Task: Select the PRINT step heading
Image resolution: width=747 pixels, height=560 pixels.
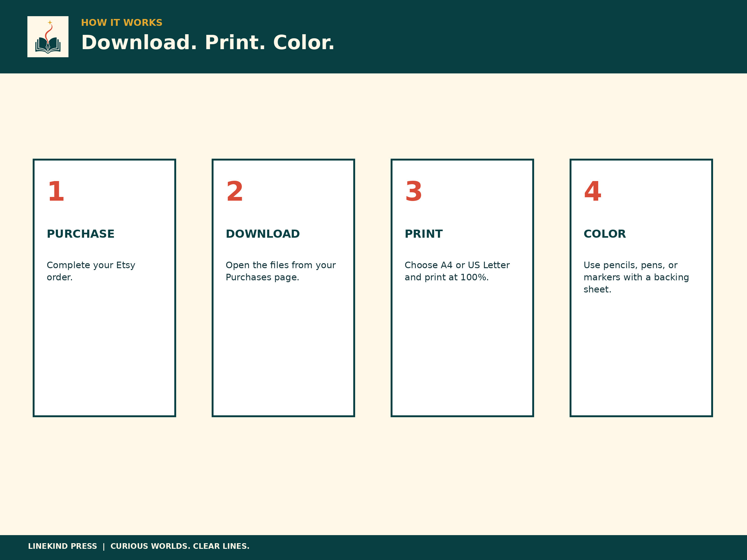Action: (x=424, y=234)
